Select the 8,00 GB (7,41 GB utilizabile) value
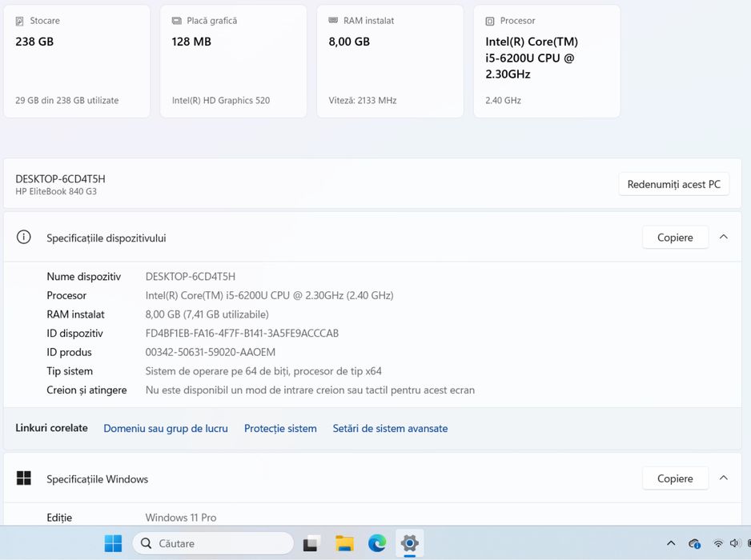Screen dimensions: 751x560 click(207, 314)
